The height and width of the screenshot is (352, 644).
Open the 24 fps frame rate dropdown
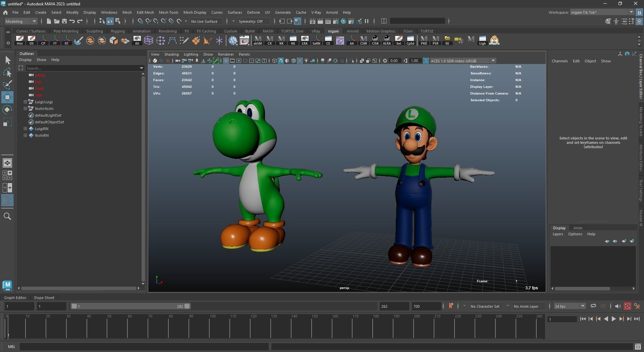click(569, 306)
